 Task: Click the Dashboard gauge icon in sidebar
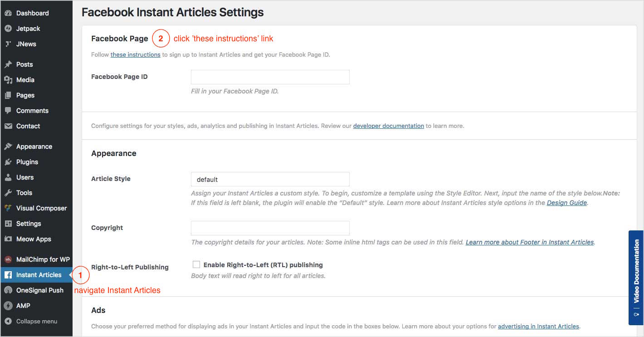pos(8,13)
